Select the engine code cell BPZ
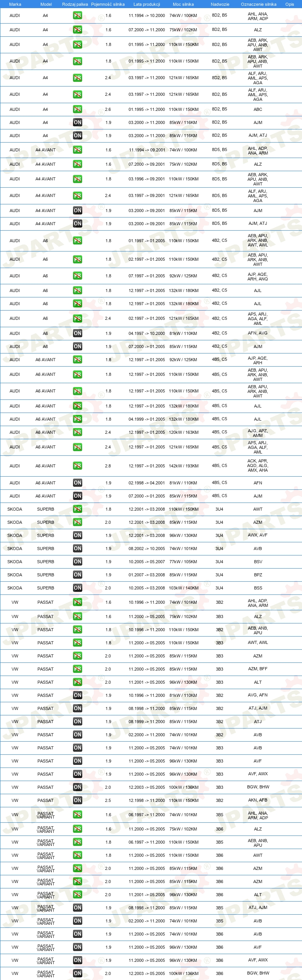Viewport: 302px width, 980px height. (x=258, y=575)
